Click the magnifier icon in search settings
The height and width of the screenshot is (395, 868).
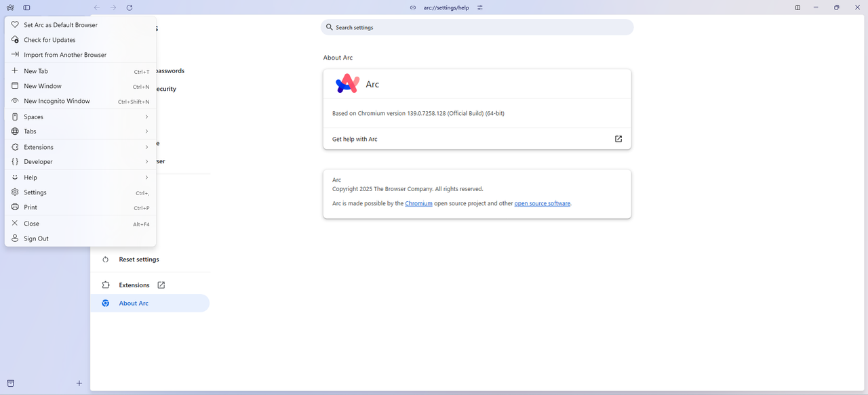[330, 27]
